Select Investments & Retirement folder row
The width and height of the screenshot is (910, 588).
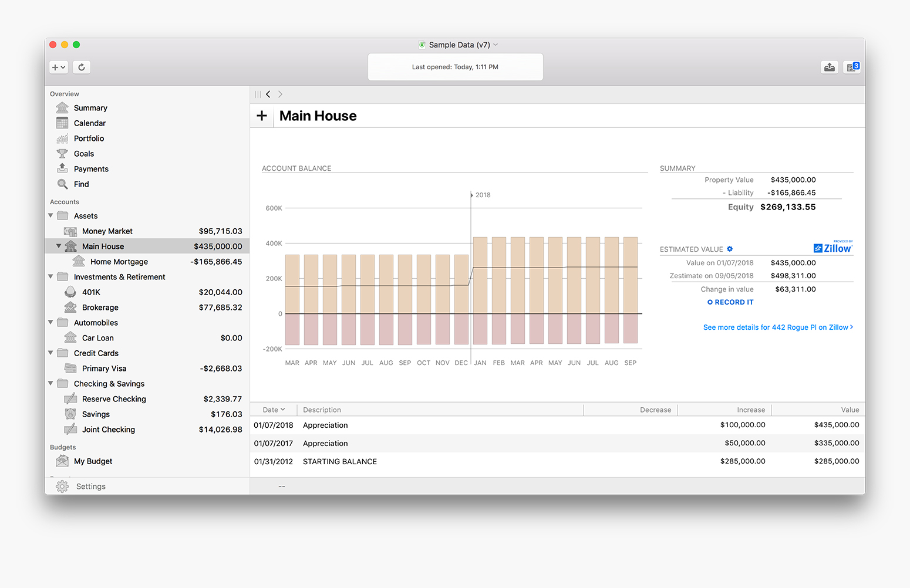click(x=147, y=277)
